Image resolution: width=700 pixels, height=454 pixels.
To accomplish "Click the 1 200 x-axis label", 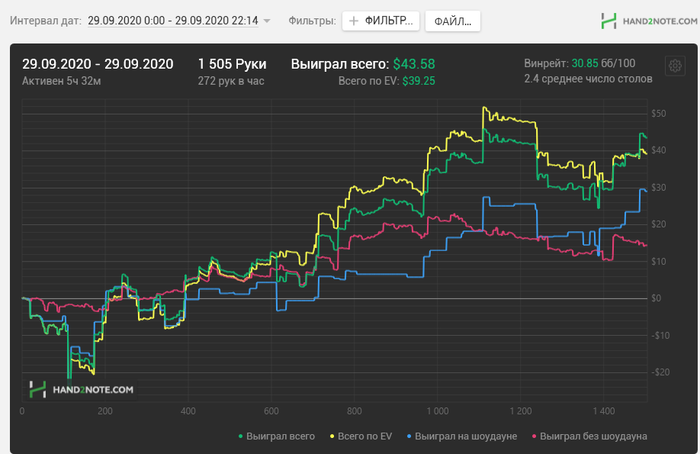I will [x=521, y=411].
